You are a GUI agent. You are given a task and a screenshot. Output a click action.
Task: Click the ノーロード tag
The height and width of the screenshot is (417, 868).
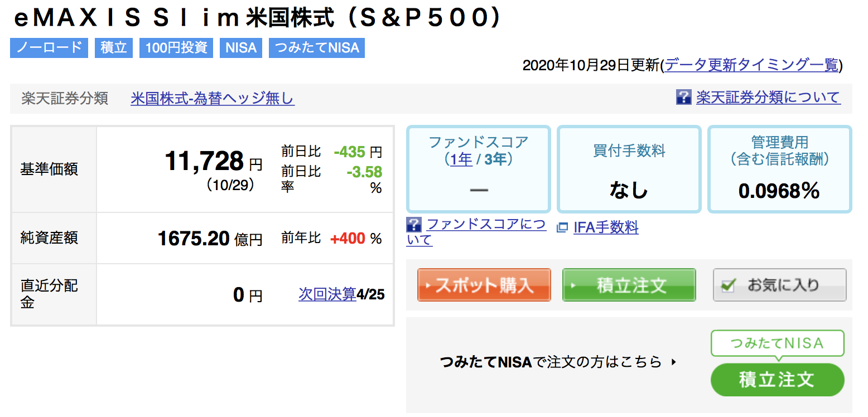click(x=49, y=47)
